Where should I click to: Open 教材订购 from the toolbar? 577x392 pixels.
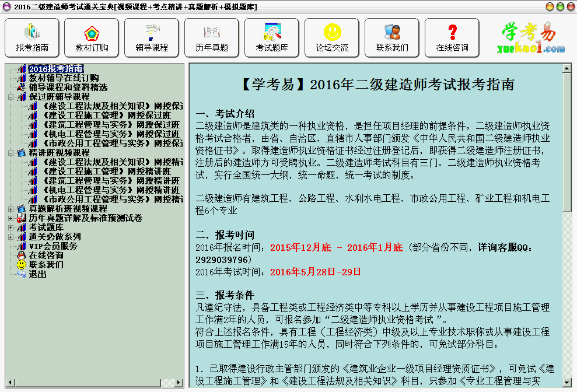coord(91,37)
